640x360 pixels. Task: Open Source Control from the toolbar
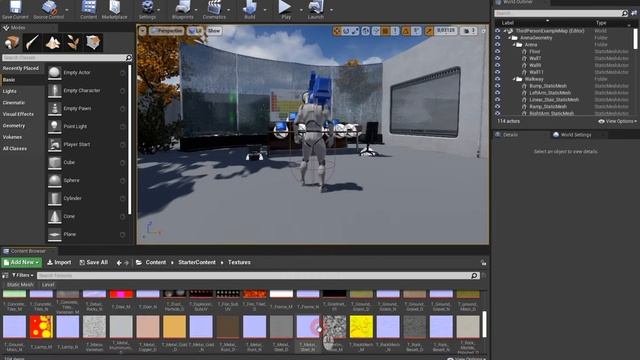[x=49, y=8]
